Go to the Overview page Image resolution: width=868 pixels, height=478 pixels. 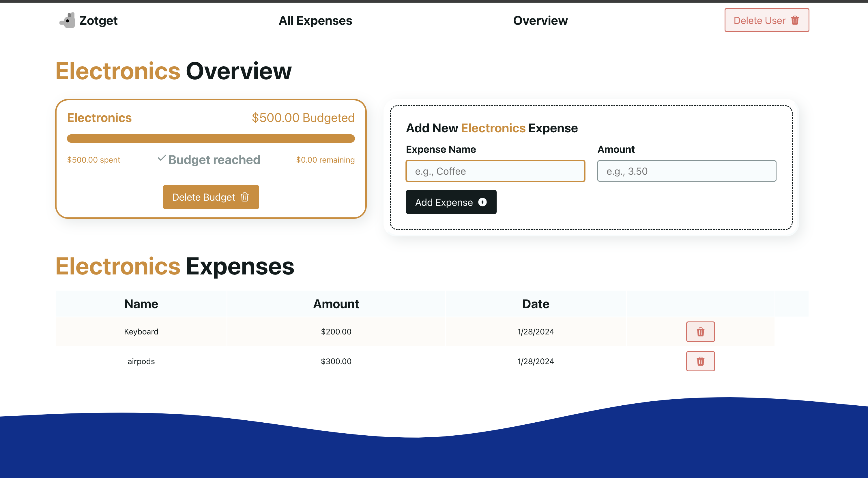pyautogui.click(x=540, y=20)
